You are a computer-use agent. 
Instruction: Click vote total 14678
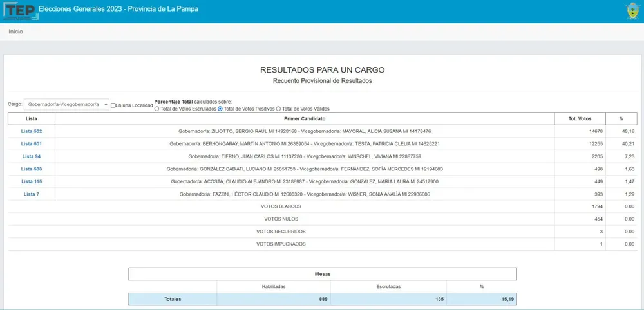click(x=596, y=131)
